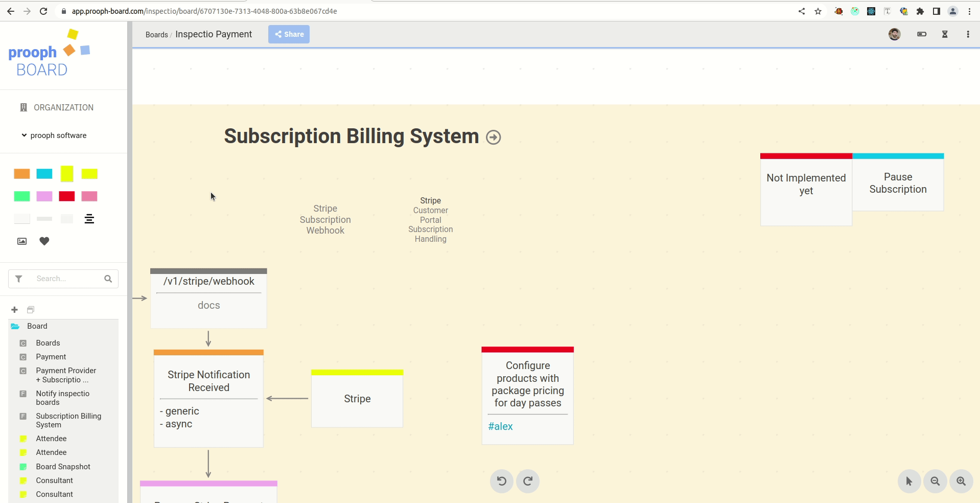Image resolution: width=980 pixels, height=503 pixels.
Task: Click the battery-like toolbar icon
Action: (x=922, y=34)
